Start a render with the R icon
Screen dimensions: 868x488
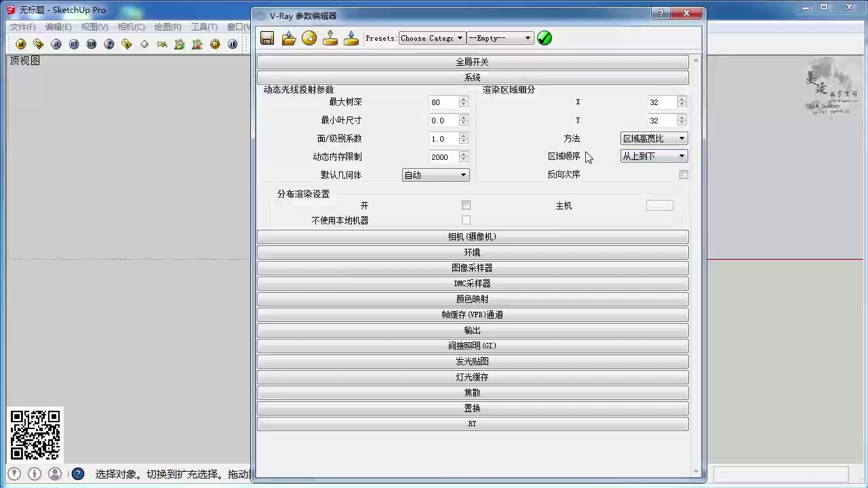pos(56,43)
